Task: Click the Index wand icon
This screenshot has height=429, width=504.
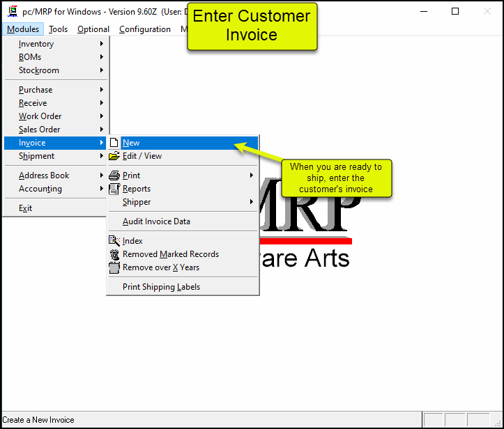Action: [114, 241]
